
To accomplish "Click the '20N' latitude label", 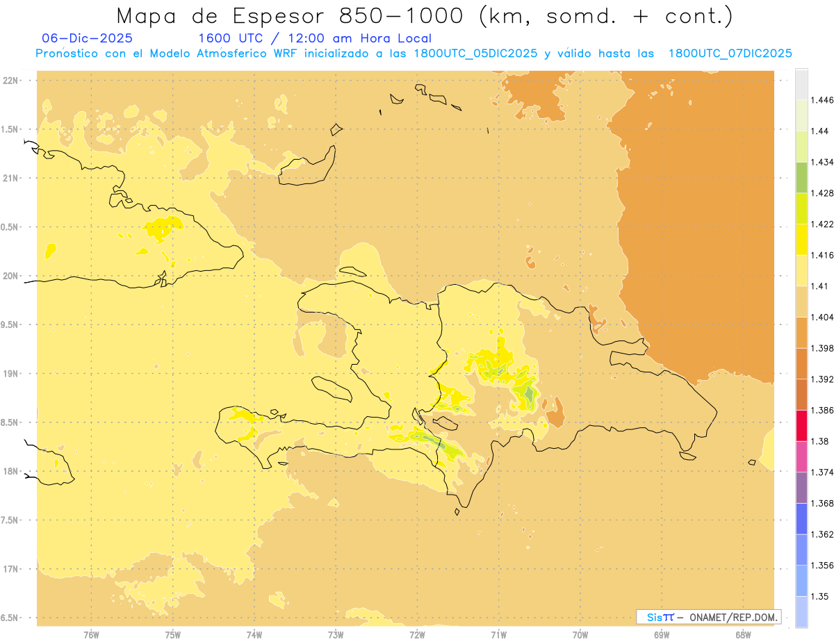I will point(12,276).
